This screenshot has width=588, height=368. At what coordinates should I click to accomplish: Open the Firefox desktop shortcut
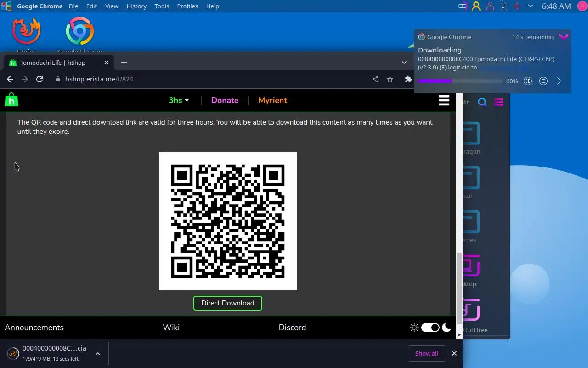[x=27, y=35]
